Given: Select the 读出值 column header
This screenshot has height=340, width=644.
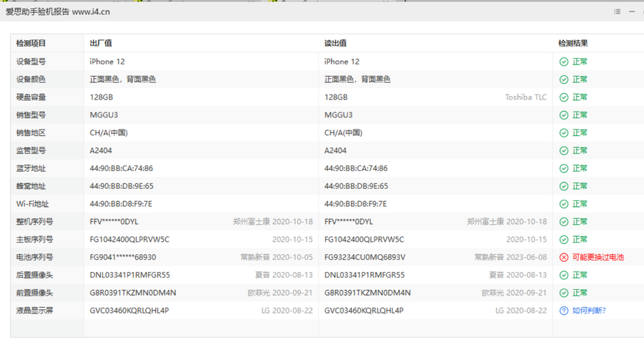Looking at the screenshot, I should point(336,44).
